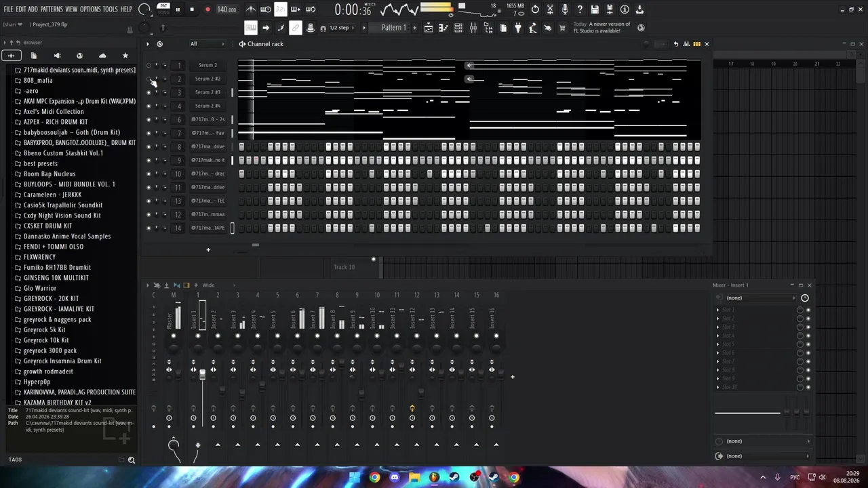The width and height of the screenshot is (868, 488).
Task: Add a new pattern with plus button
Action: pos(414,28)
